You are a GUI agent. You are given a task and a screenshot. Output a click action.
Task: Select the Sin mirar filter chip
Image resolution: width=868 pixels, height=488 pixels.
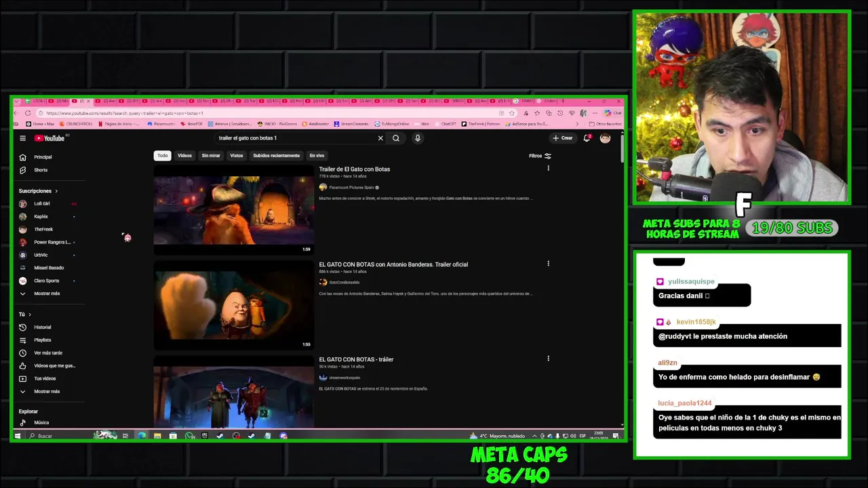(211, 156)
